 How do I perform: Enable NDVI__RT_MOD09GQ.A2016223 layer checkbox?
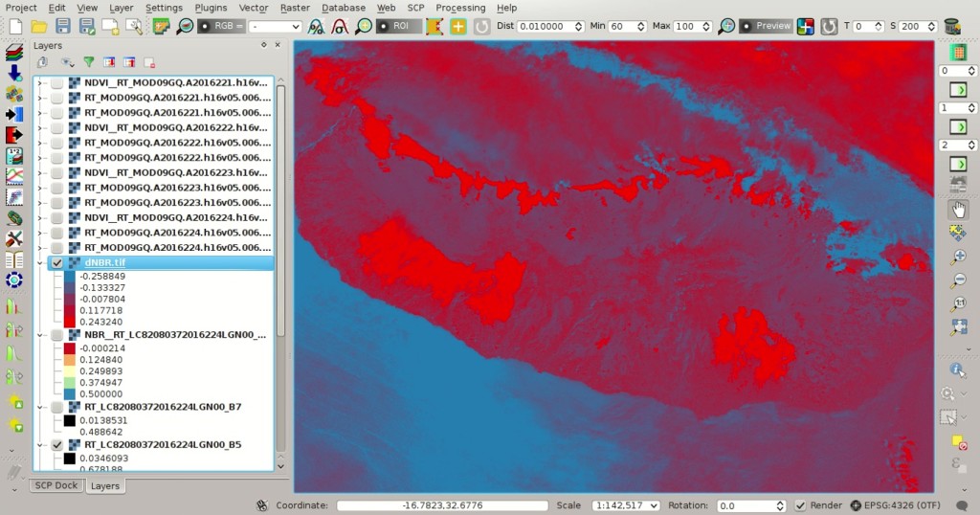click(56, 173)
